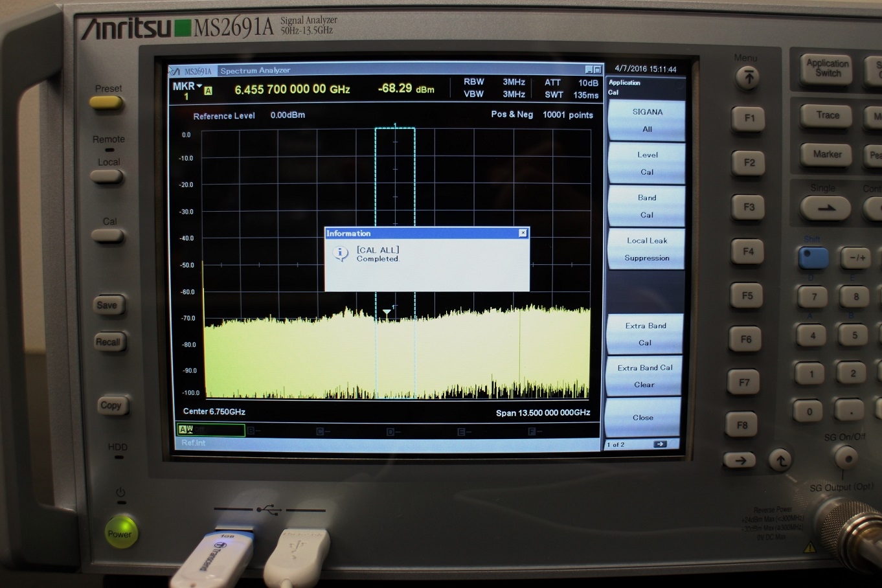
Task: Select the SIGANA All soft key
Action: pos(646,120)
